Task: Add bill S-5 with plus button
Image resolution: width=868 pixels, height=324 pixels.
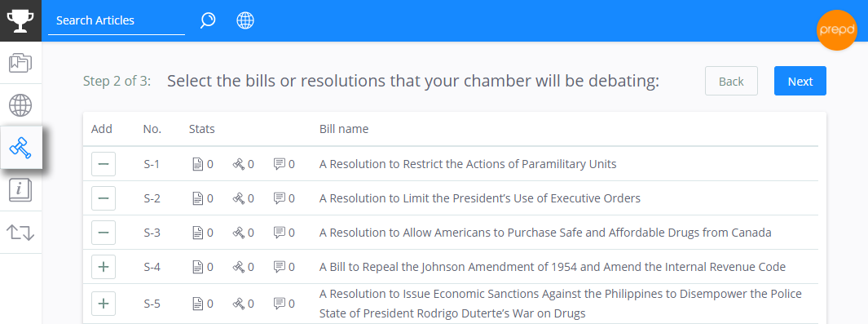Action: click(x=104, y=304)
